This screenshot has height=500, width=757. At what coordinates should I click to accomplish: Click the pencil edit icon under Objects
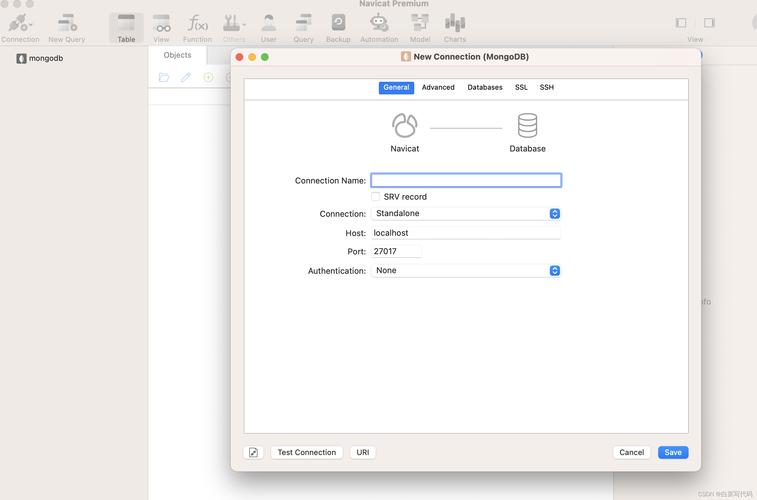click(186, 77)
